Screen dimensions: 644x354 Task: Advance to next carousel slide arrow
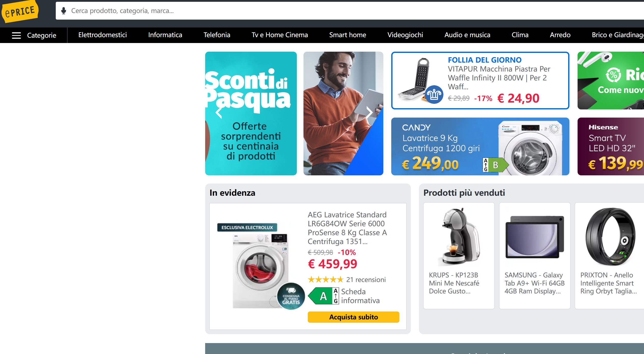click(x=369, y=112)
